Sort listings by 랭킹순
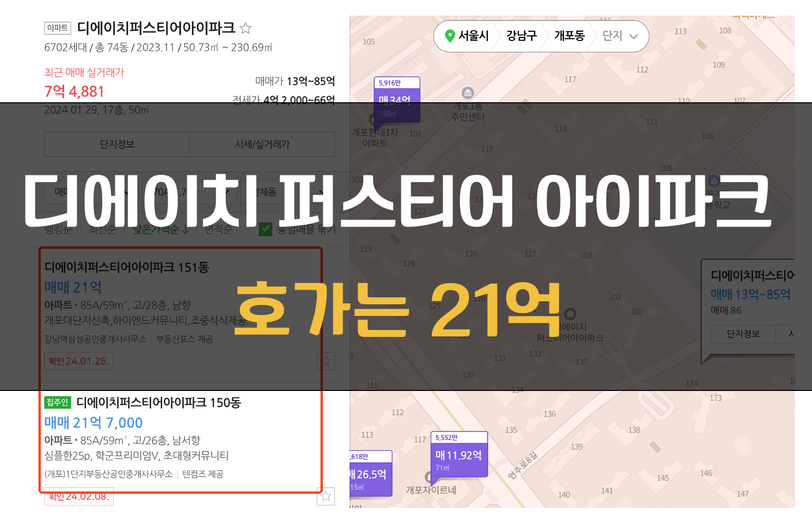 58,230
